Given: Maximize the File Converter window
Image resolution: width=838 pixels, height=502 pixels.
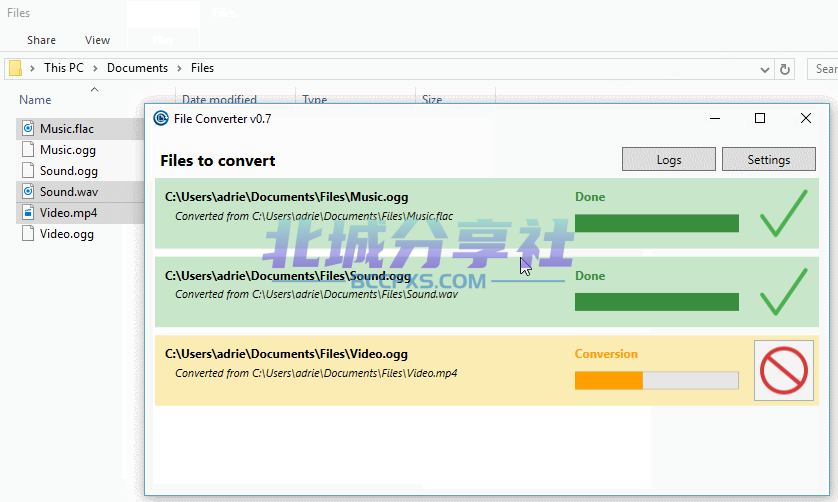Looking at the screenshot, I should pyautogui.click(x=760, y=118).
